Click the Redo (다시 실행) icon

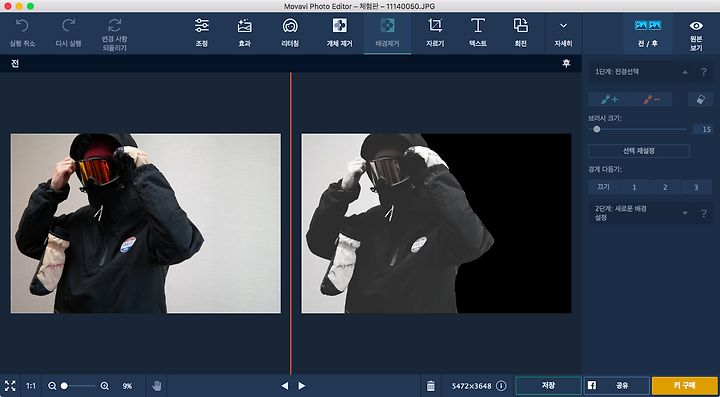(68, 25)
